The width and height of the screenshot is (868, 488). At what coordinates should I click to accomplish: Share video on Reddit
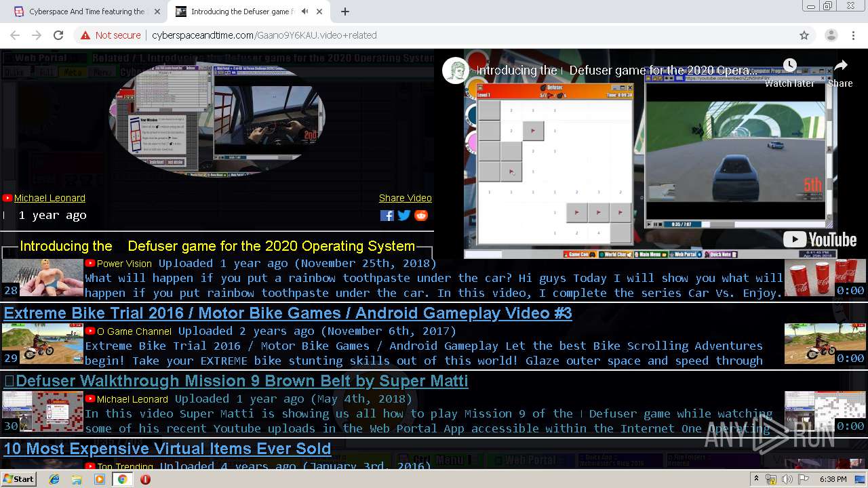coord(421,216)
